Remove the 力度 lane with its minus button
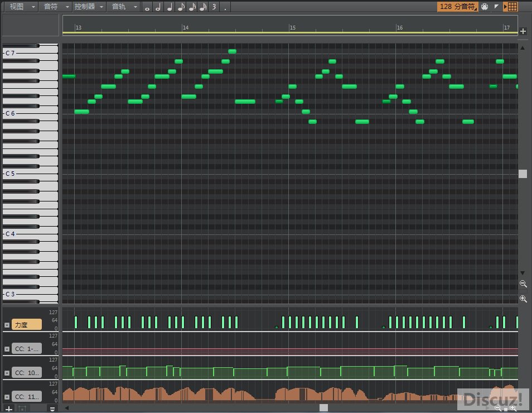 coord(7,325)
